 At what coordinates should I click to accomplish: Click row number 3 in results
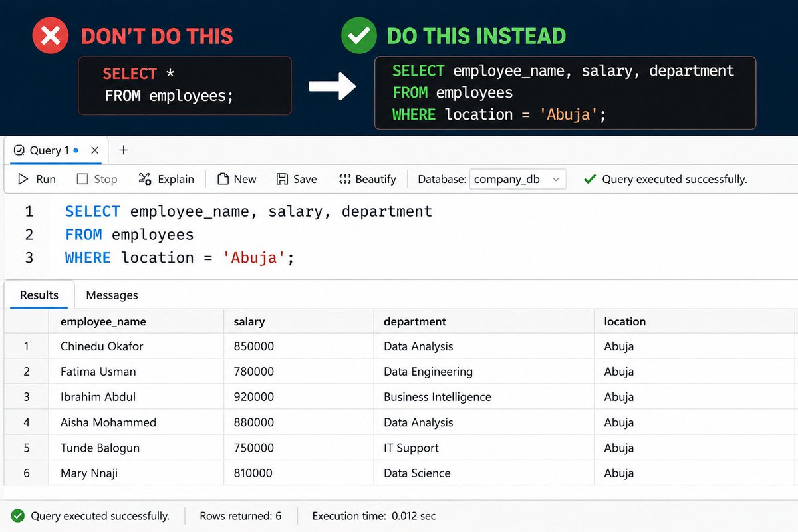coord(27,397)
